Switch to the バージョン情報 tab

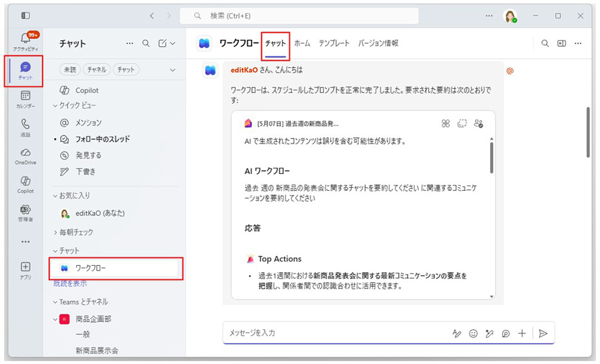[378, 44]
